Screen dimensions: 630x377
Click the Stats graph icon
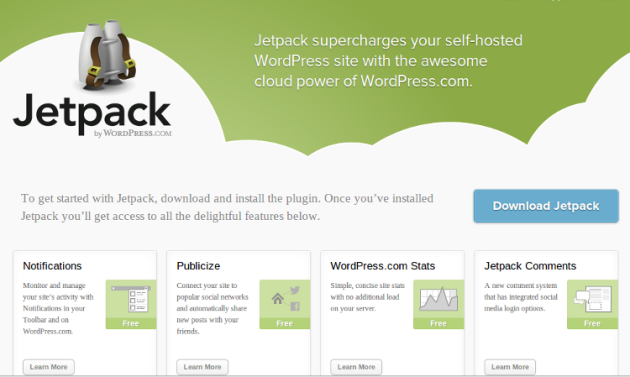(x=439, y=299)
